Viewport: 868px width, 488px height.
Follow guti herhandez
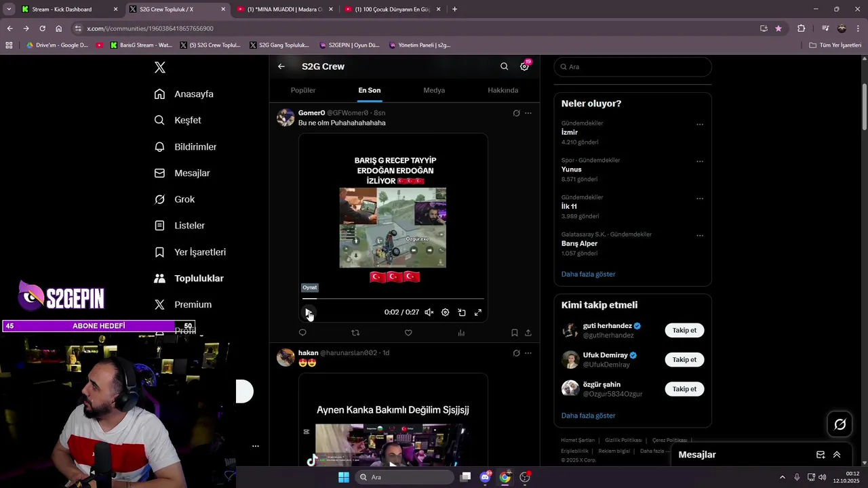pos(684,331)
